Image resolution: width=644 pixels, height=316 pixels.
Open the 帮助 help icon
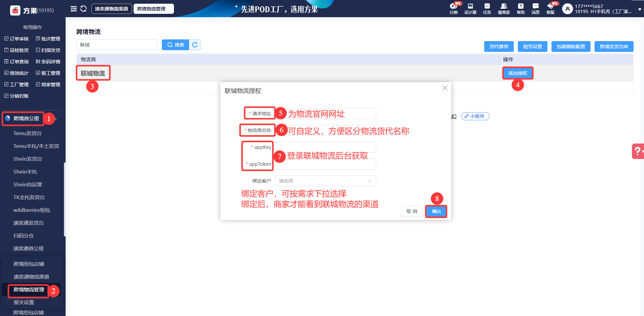(x=521, y=8)
